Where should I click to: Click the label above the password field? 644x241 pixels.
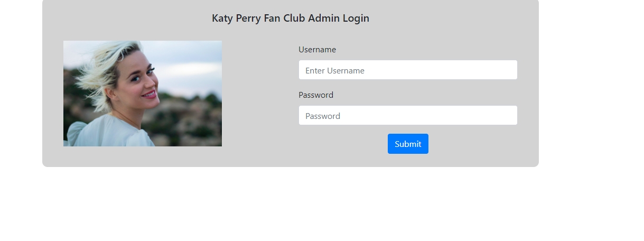[x=316, y=95]
